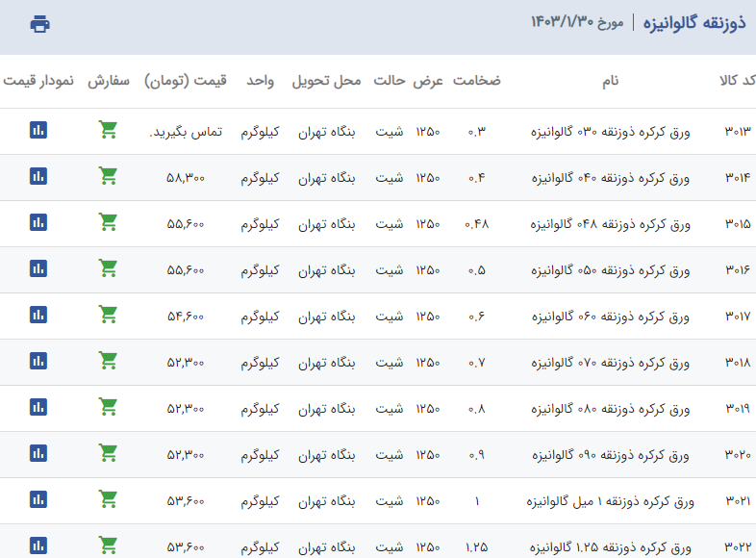Image resolution: width=756 pixels, height=558 pixels.
Task: Open price chart for product 3019
Action: pos(38,407)
